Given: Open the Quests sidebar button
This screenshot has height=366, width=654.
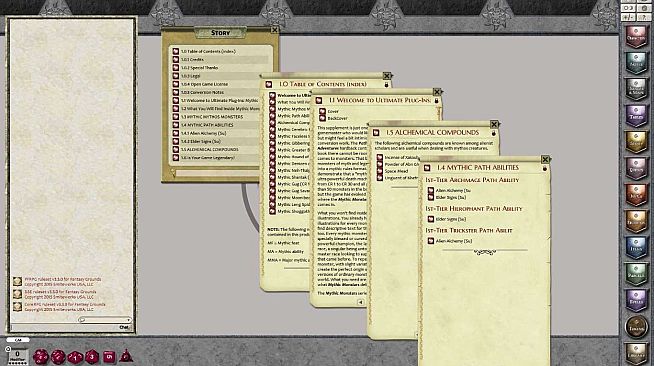Looking at the screenshot, I should (x=636, y=168).
